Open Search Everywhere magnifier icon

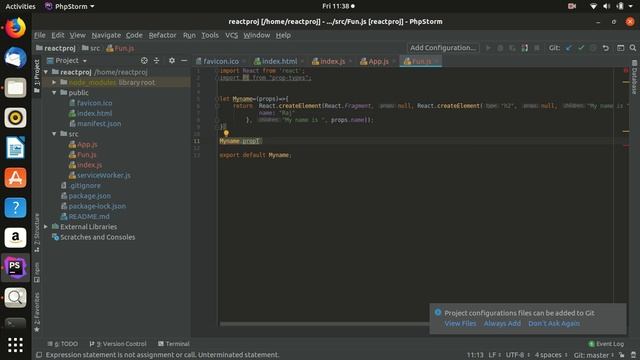[x=633, y=48]
